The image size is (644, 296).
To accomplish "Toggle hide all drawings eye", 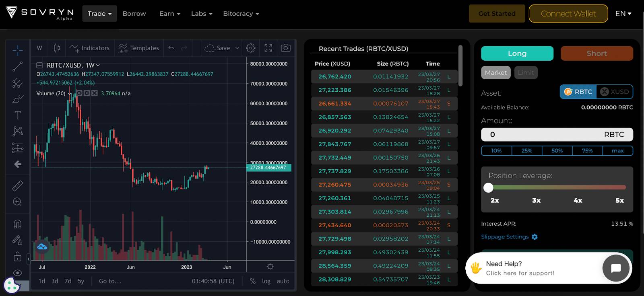I will point(17,273).
